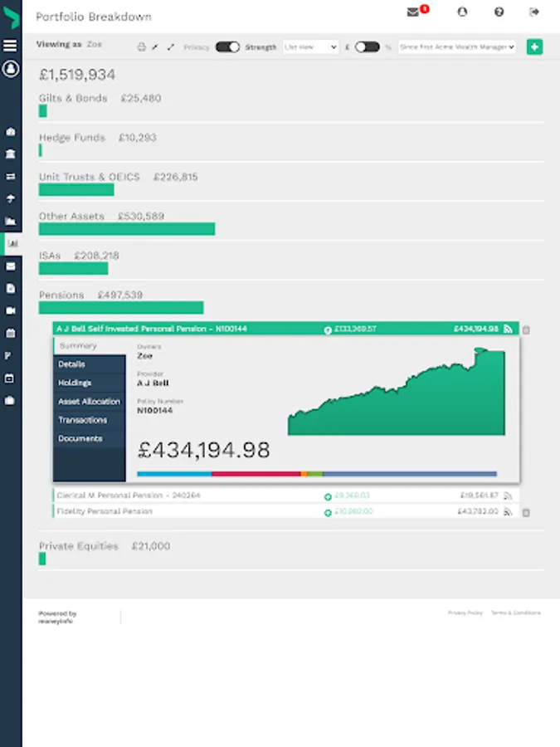The width and height of the screenshot is (560, 747).
Task: Click the gain icon on Fidelity row
Action: point(328,513)
